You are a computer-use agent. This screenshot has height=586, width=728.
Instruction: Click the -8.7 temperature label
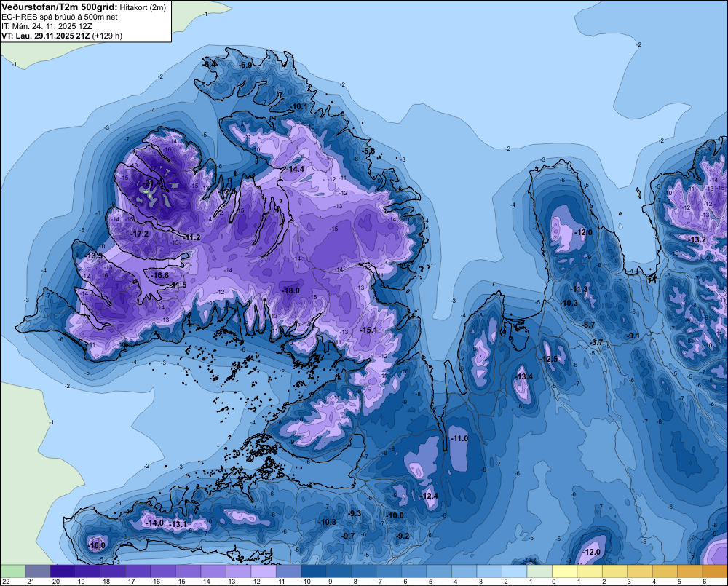587,325
